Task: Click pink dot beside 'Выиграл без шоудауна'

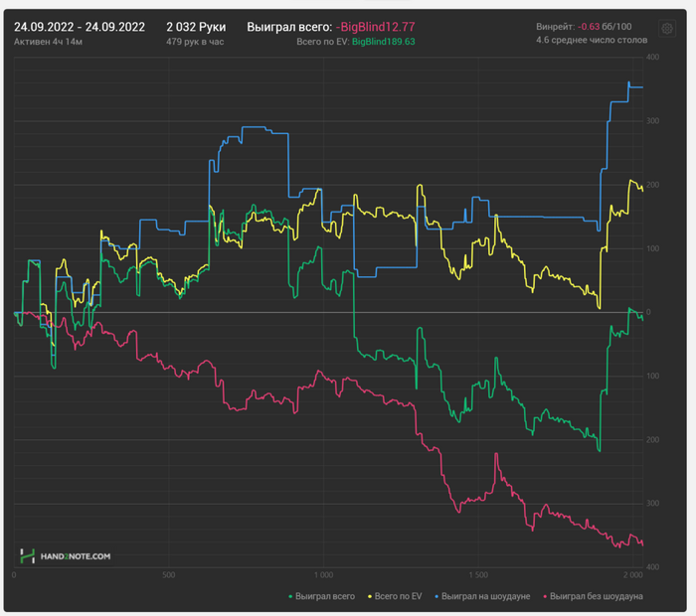Action: pos(543,596)
